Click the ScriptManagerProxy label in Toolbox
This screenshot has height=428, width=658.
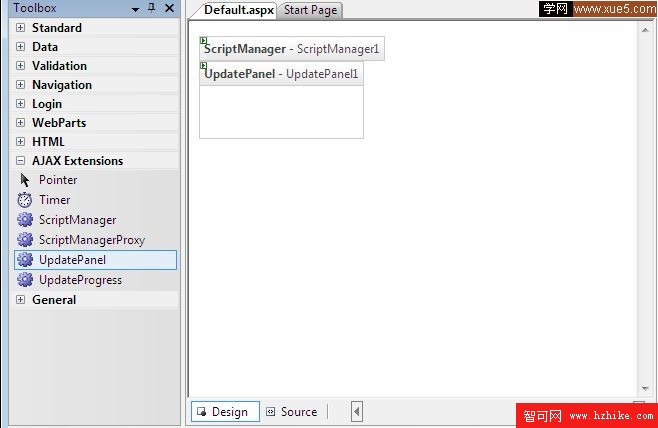pos(92,240)
